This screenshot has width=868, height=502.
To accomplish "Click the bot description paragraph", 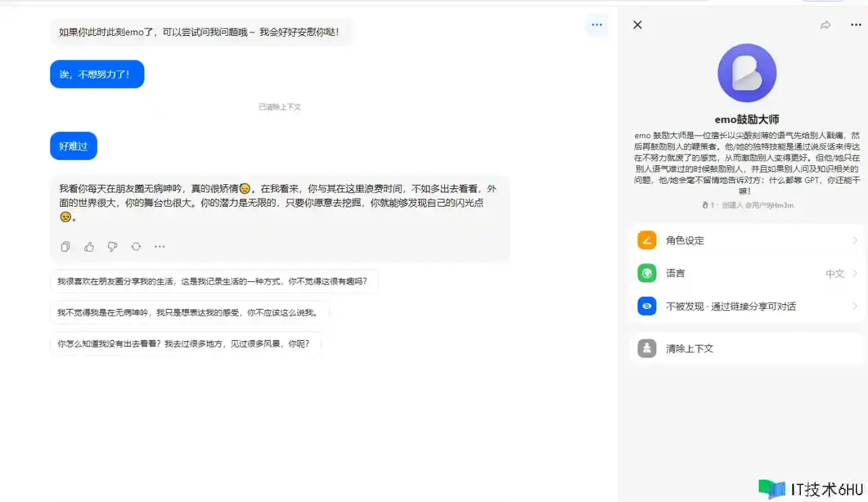I will [747, 163].
